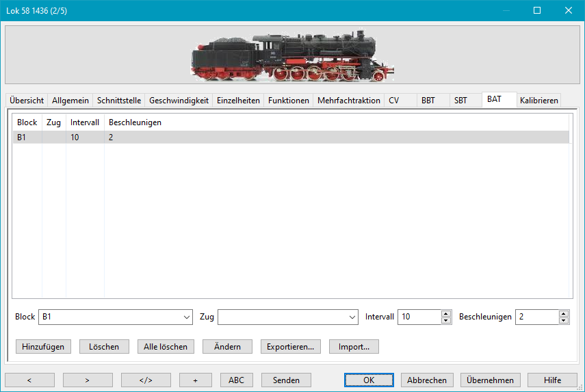Click the previous locomotive '<' button
585x392 pixels.
tap(29, 380)
